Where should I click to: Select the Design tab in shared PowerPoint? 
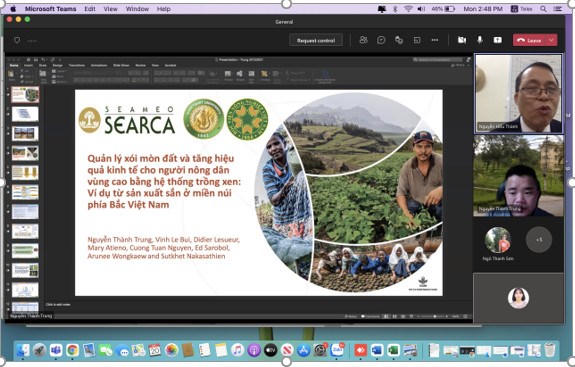[58, 65]
